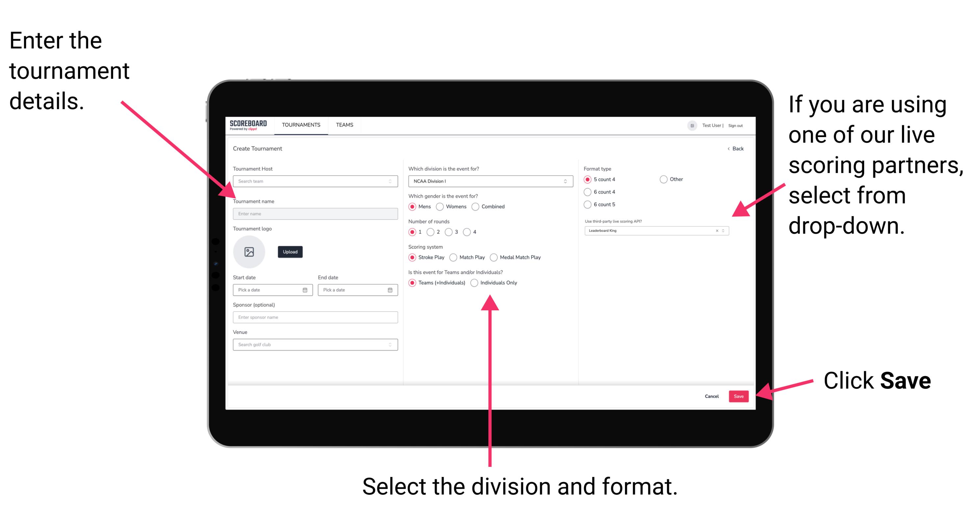Image resolution: width=980 pixels, height=527 pixels.
Task: Click the Save button
Action: click(x=739, y=395)
